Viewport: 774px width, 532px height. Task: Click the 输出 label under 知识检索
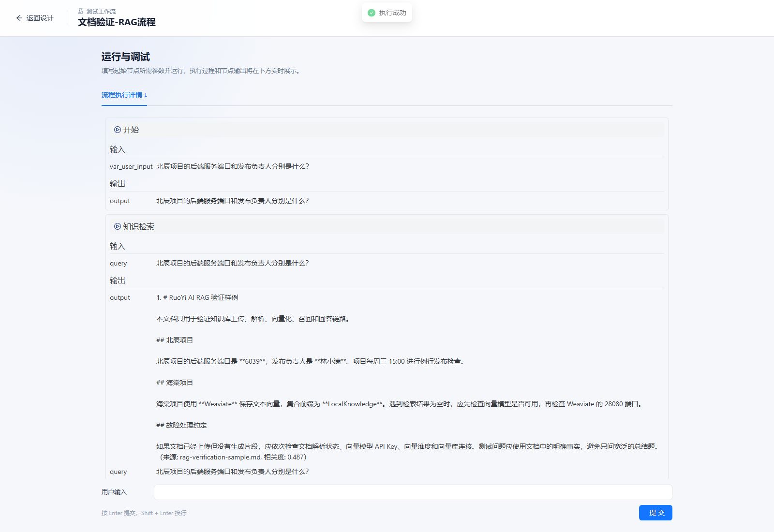tap(118, 281)
